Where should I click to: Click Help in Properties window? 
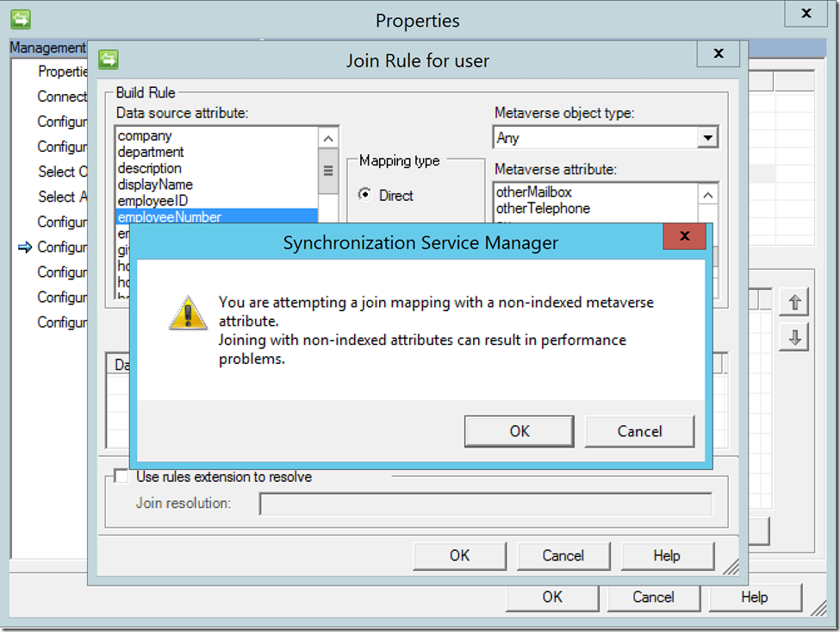(x=755, y=598)
